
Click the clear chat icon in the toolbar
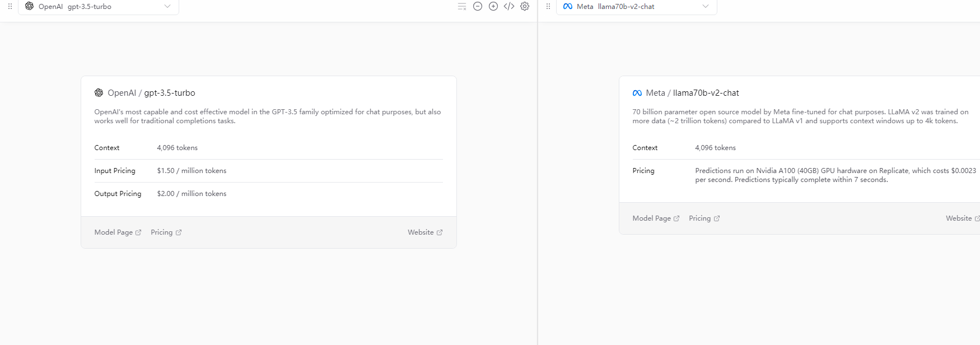pos(462,6)
